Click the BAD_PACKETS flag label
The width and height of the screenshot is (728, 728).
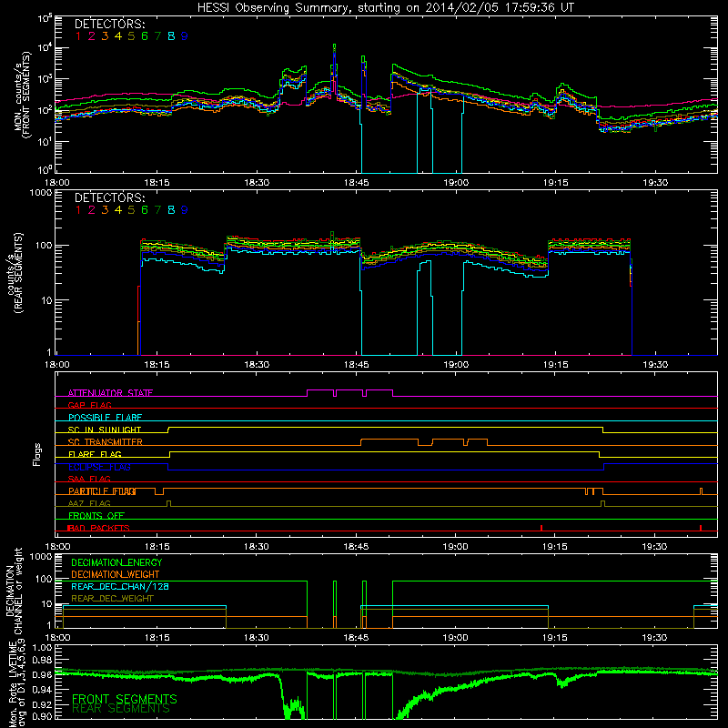click(x=98, y=528)
